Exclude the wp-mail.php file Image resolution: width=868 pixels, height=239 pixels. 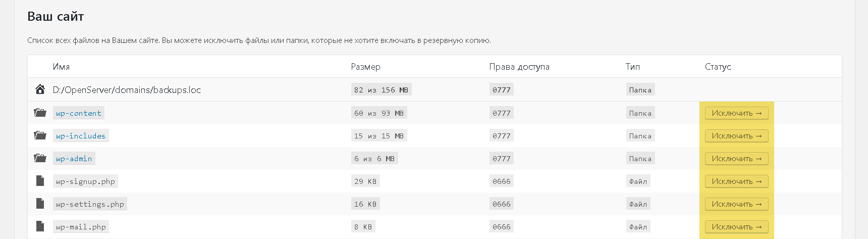click(736, 227)
